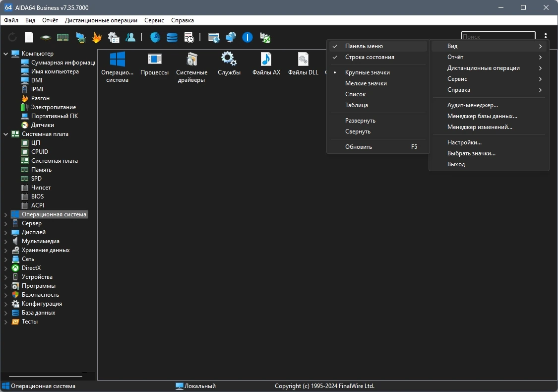Choose Выбрать значки... menu entry
Viewport: 558px width, 392px height.
pos(489,153)
